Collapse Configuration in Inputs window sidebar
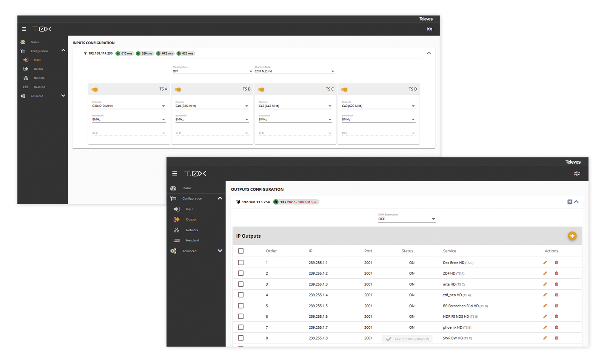This screenshot has height=364, width=604. coord(63,51)
